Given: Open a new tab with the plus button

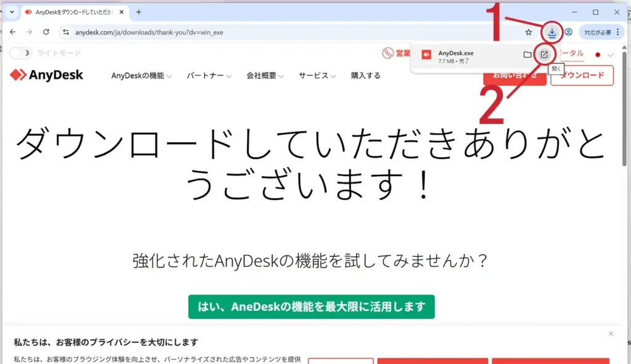Looking at the screenshot, I should (x=139, y=12).
